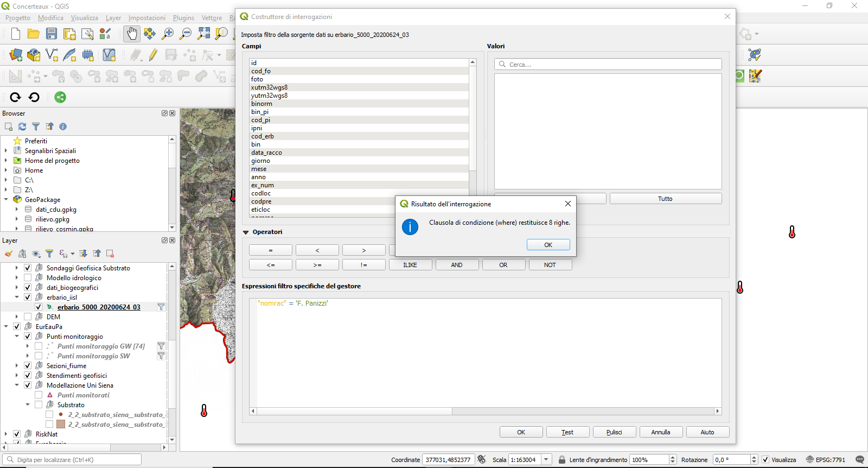This screenshot has height=468, width=868.
Task: Expand the dati_cdu.gpkg entry
Action: pyautogui.click(x=17, y=210)
